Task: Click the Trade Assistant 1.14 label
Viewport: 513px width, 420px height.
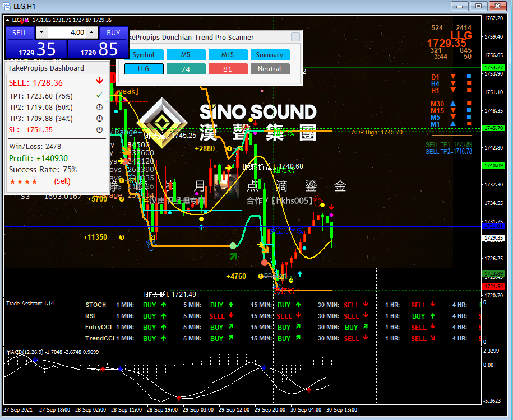Action: 30,304
